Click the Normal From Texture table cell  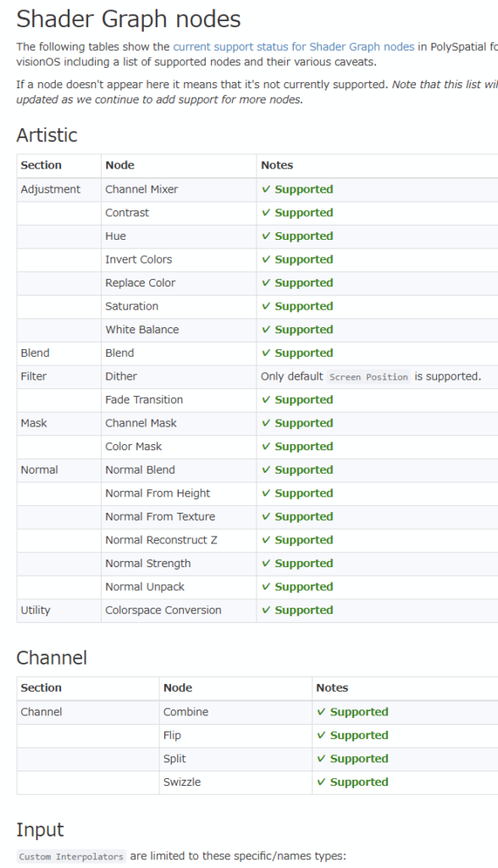(x=179, y=516)
